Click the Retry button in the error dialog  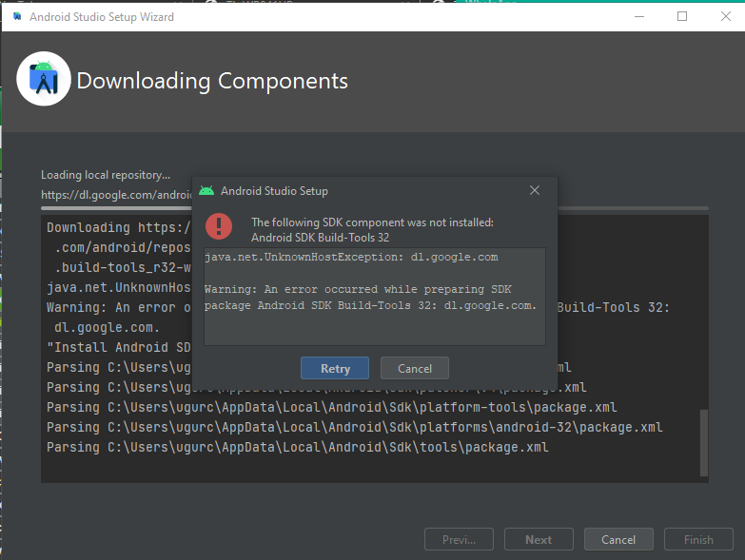click(x=335, y=368)
